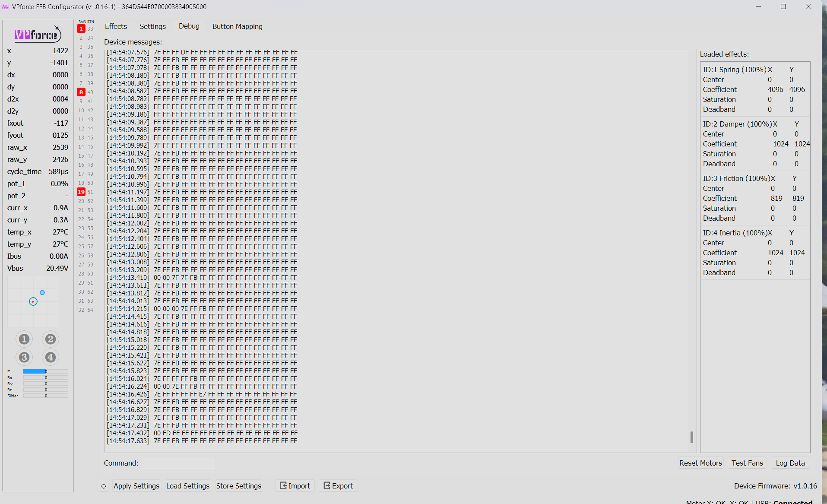Switch to the Effects tab
The height and width of the screenshot is (504, 827).
coord(115,26)
